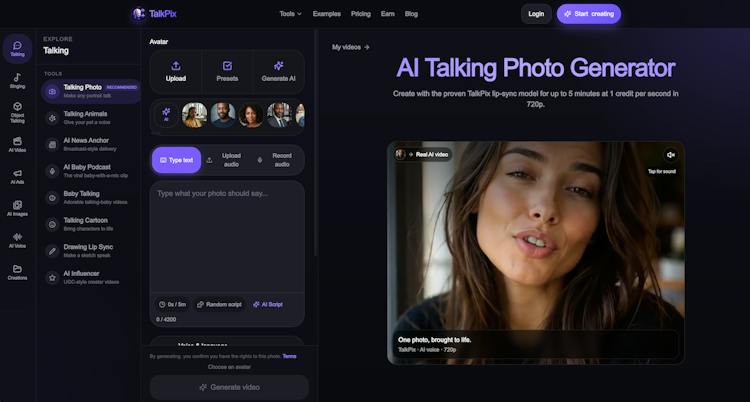Focus the script text input field
This screenshot has width=750, height=402.
(x=227, y=237)
